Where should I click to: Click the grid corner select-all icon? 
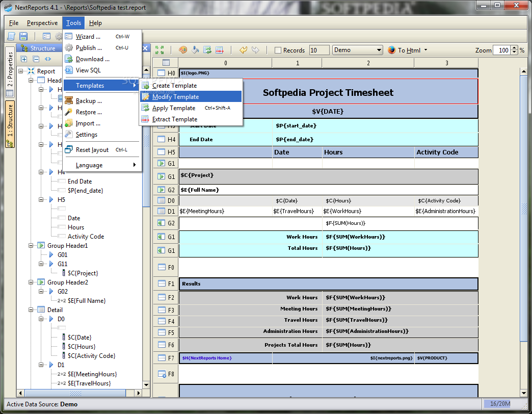[166, 62]
